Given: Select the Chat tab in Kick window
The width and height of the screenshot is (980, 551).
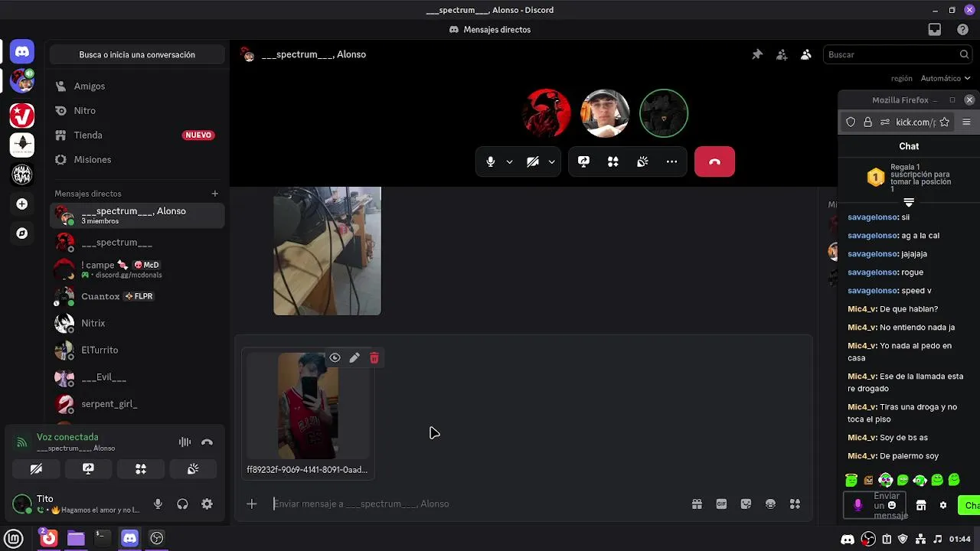Looking at the screenshot, I should [909, 146].
